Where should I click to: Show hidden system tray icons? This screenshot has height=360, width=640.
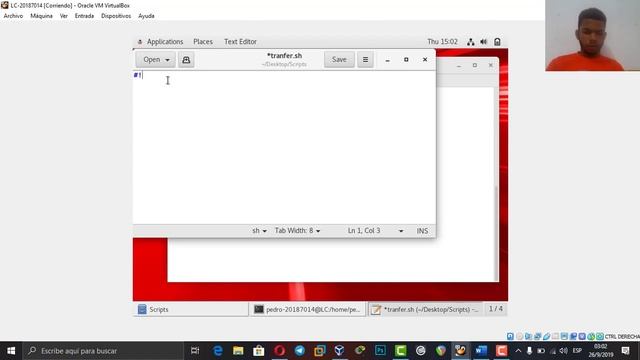pos(518,351)
